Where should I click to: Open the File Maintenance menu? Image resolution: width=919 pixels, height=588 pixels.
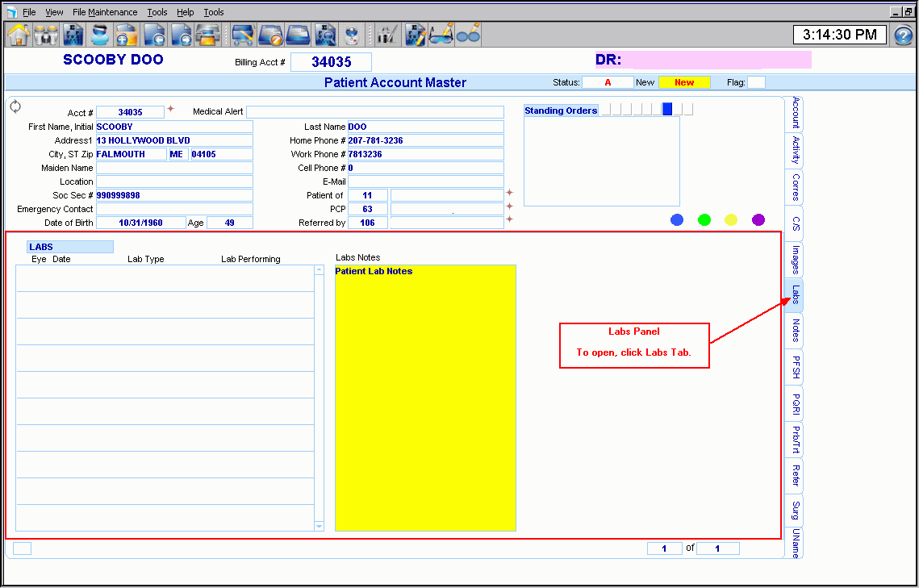coord(105,12)
